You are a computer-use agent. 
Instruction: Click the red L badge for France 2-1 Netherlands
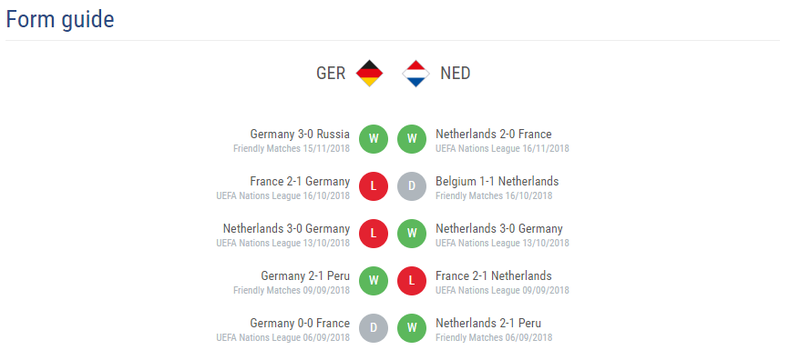coord(412,281)
